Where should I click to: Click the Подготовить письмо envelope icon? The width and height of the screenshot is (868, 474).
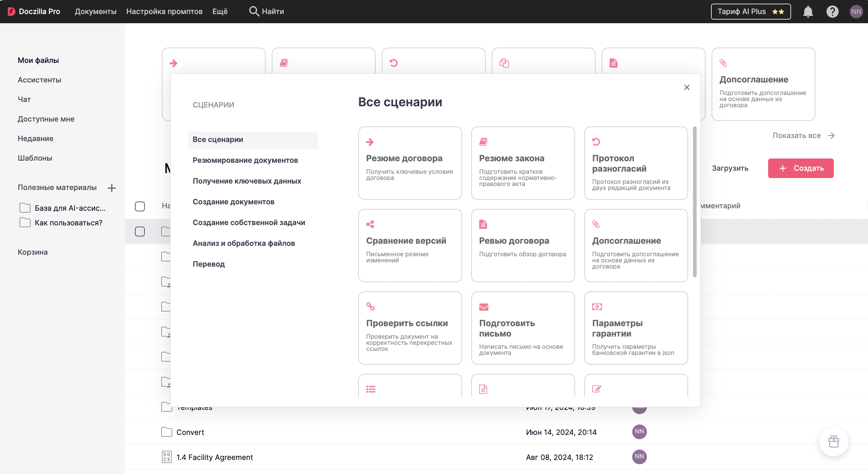483,307
